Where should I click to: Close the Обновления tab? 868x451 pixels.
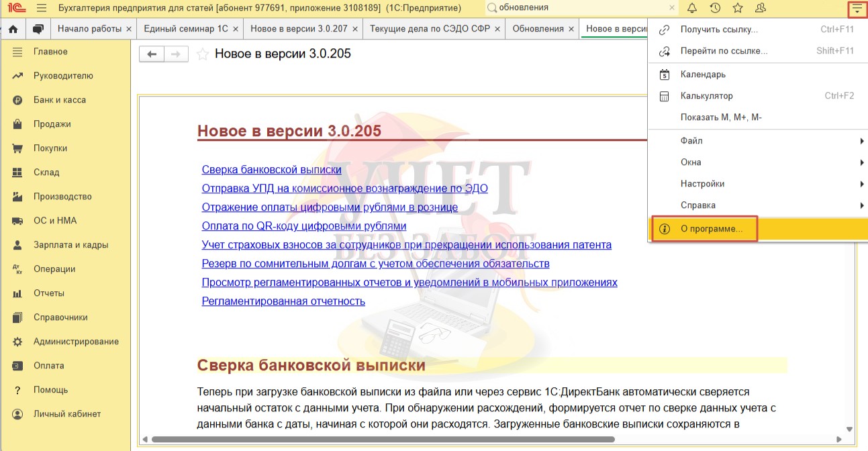click(x=571, y=30)
